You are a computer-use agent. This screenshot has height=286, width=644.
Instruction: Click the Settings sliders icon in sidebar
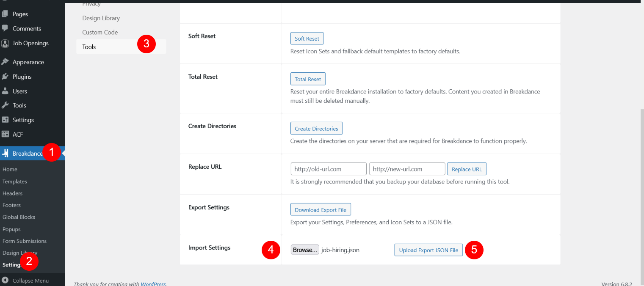(5, 120)
